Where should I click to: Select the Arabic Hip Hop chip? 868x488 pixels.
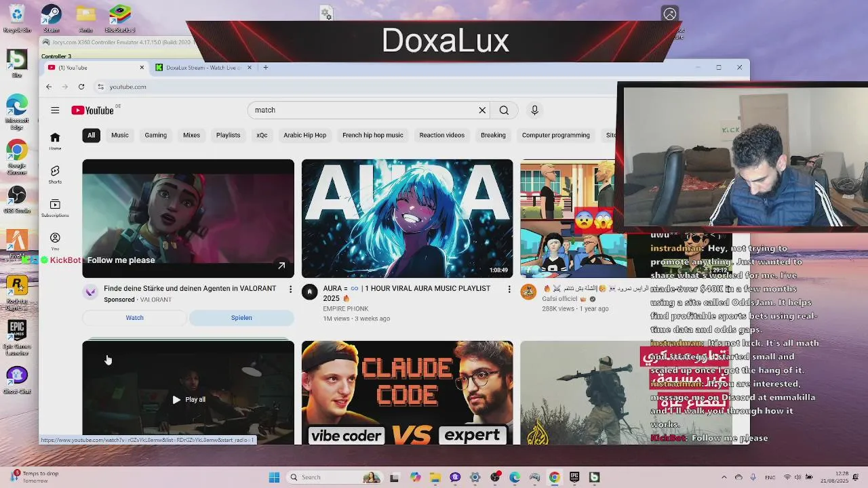tap(304, 135)
